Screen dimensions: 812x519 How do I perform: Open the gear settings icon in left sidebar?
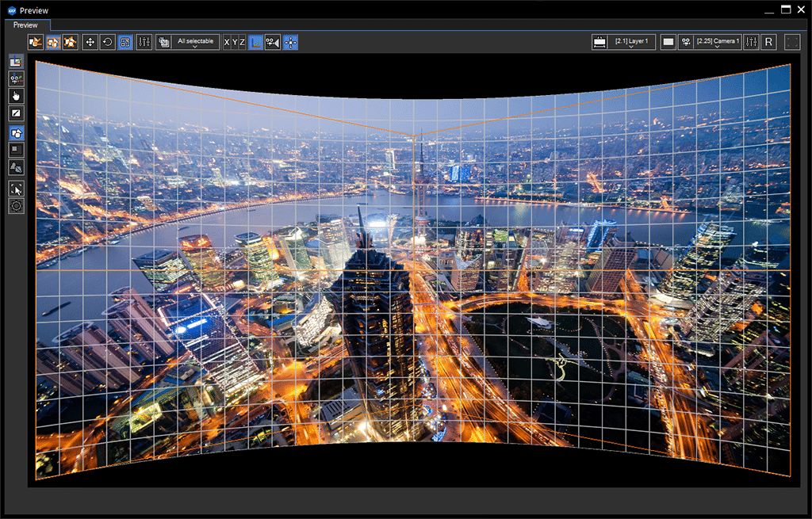16,205
